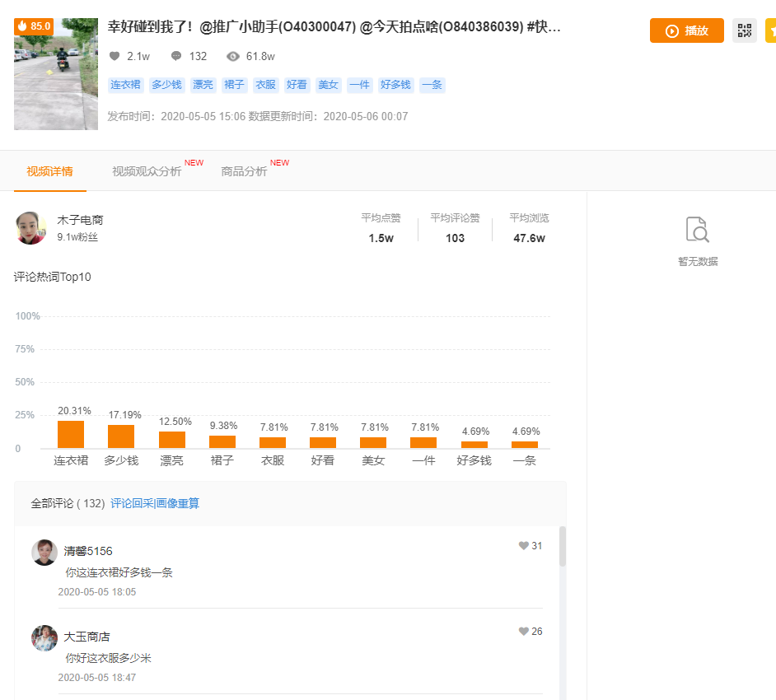Select the 美女 tag
Screen dimensions: 776x700
(328, 85)
